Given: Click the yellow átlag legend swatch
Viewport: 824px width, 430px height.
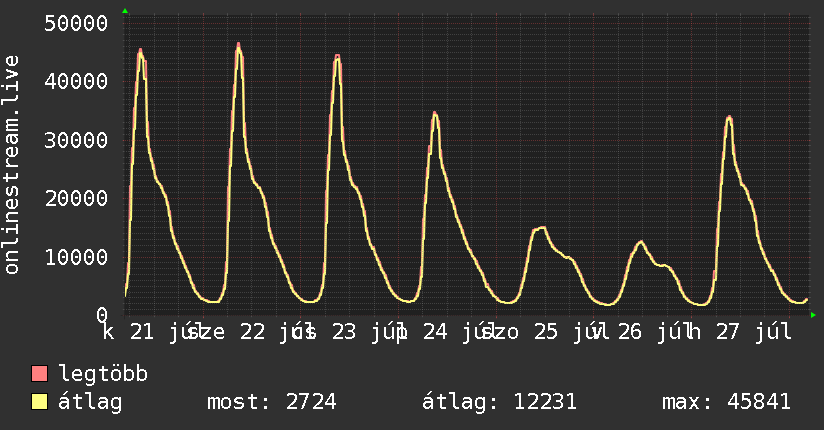Looking at the screenshot, I should (39, 401).
